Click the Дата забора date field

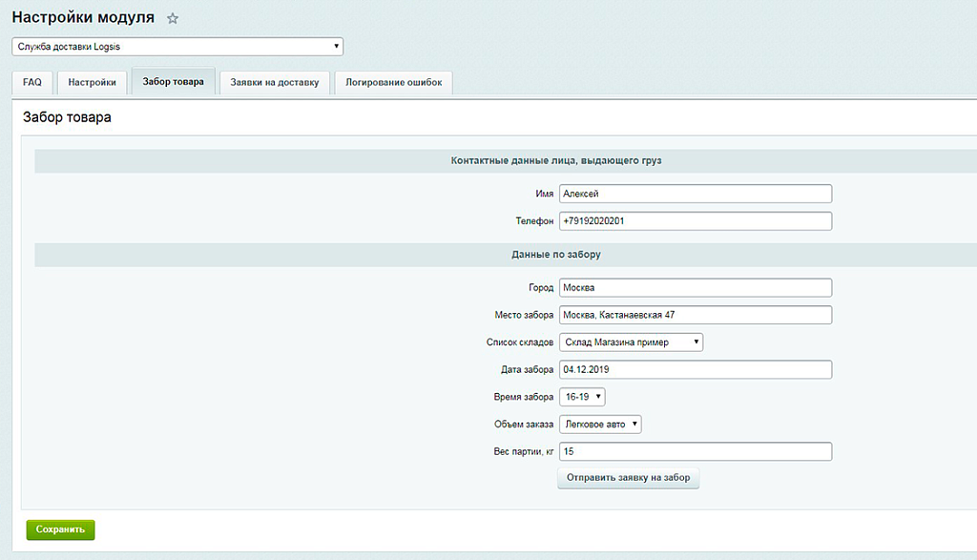pos(695,369)
